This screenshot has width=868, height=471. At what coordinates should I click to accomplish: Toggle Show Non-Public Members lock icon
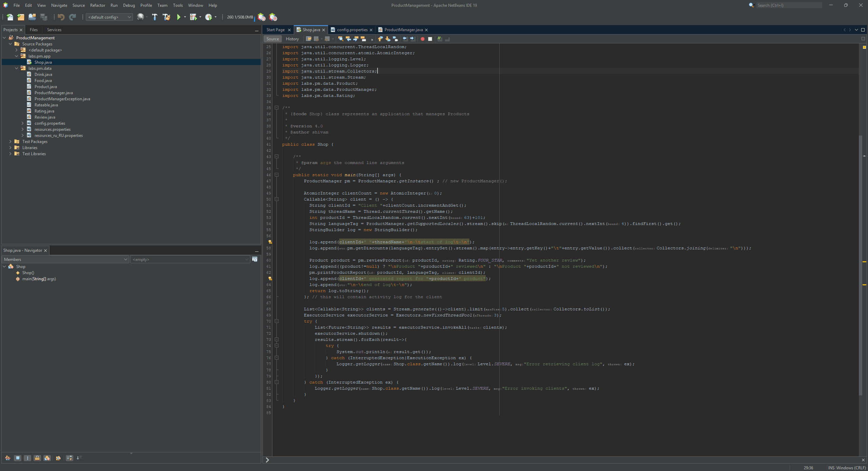click(x=37, y=458)
